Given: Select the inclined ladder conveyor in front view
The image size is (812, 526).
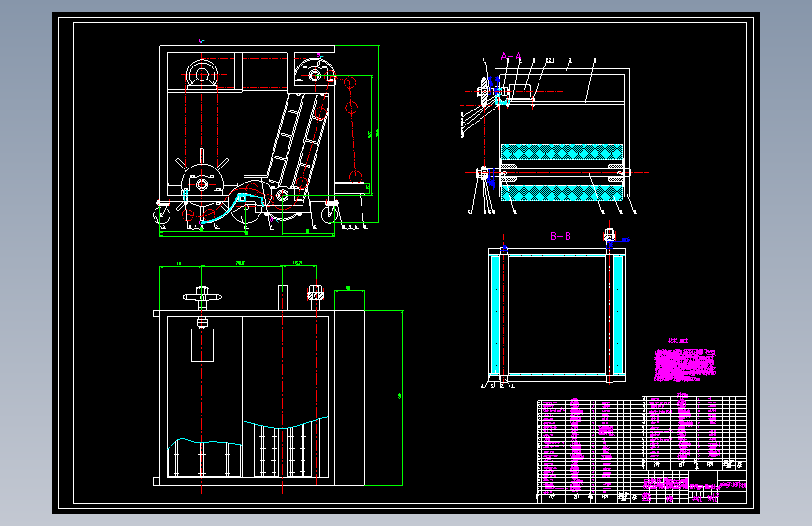Looking at the screenshot, I should tap(298, 142).
